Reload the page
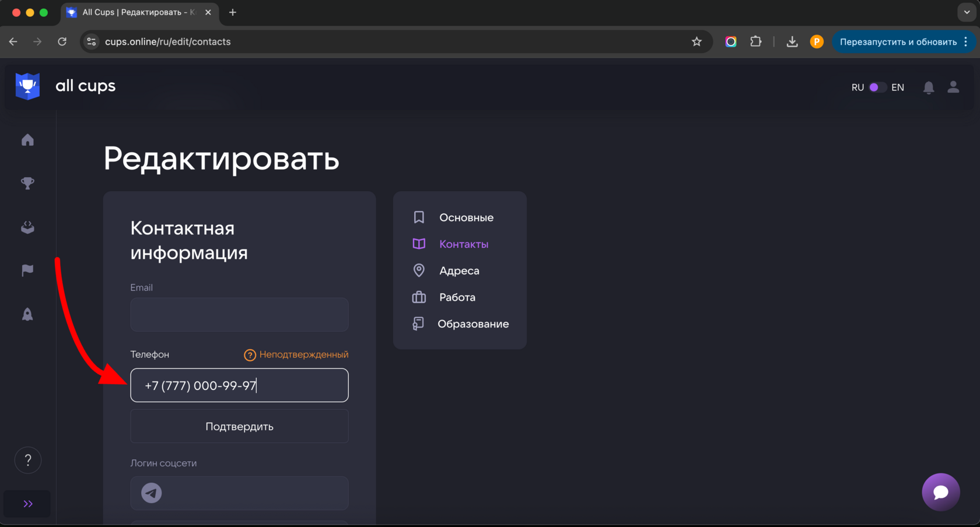Screen dimensions: 980x527 point(62,42)
